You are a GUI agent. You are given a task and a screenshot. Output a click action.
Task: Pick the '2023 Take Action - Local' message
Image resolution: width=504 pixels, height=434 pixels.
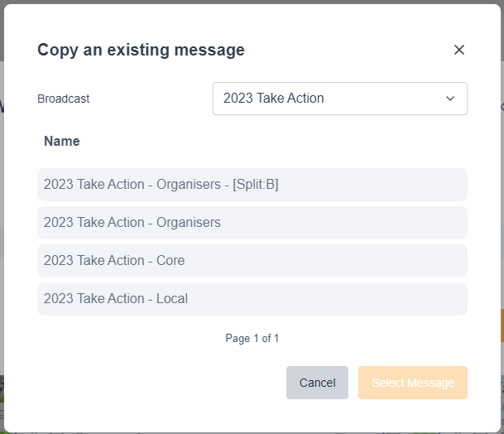tap(252, 299)
